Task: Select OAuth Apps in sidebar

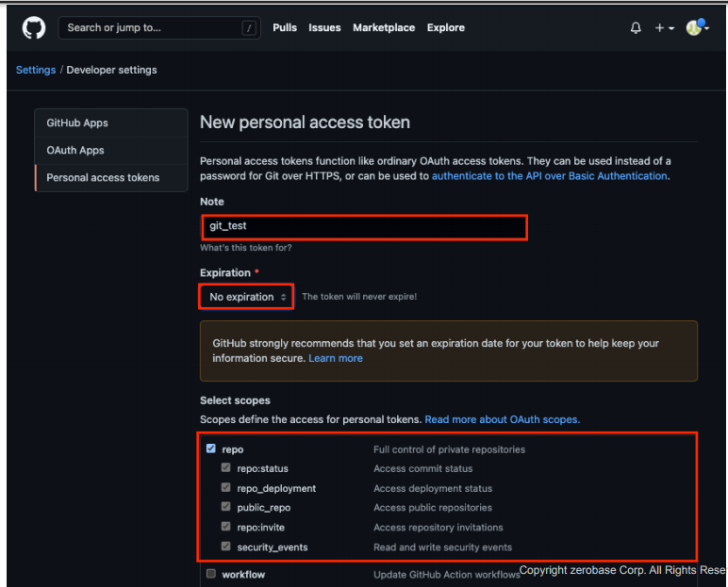Action: click(x=75, y=151)
